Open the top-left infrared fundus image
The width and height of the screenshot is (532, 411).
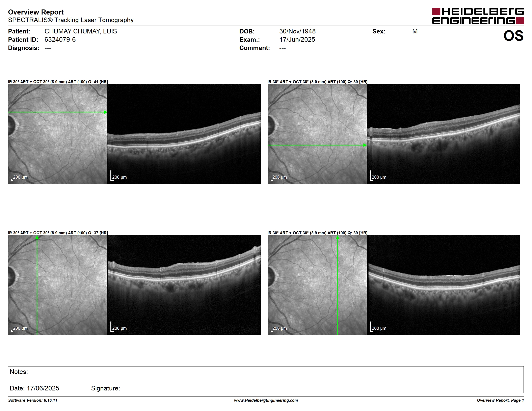(58, 134)
